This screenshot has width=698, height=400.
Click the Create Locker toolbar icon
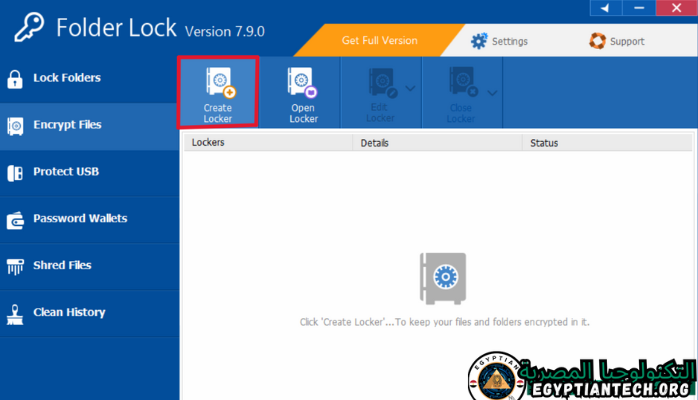[218, 84]
